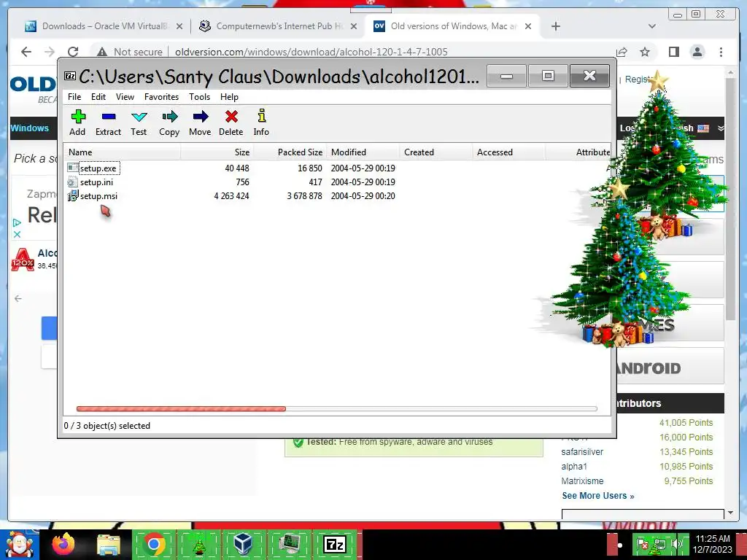Select the setup.msi file icon

pyautogui.click(x=72, y=195)
